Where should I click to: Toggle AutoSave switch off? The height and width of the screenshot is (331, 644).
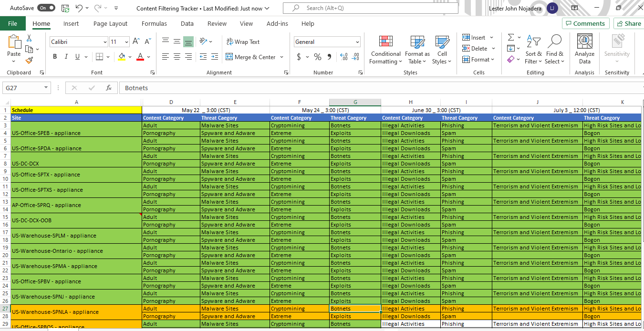(46, 8)
